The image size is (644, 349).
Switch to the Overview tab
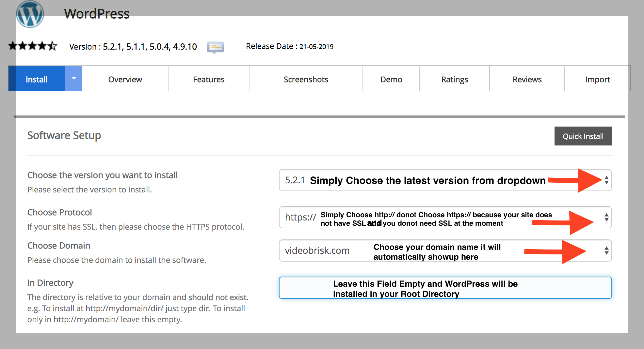pos(125,79)
